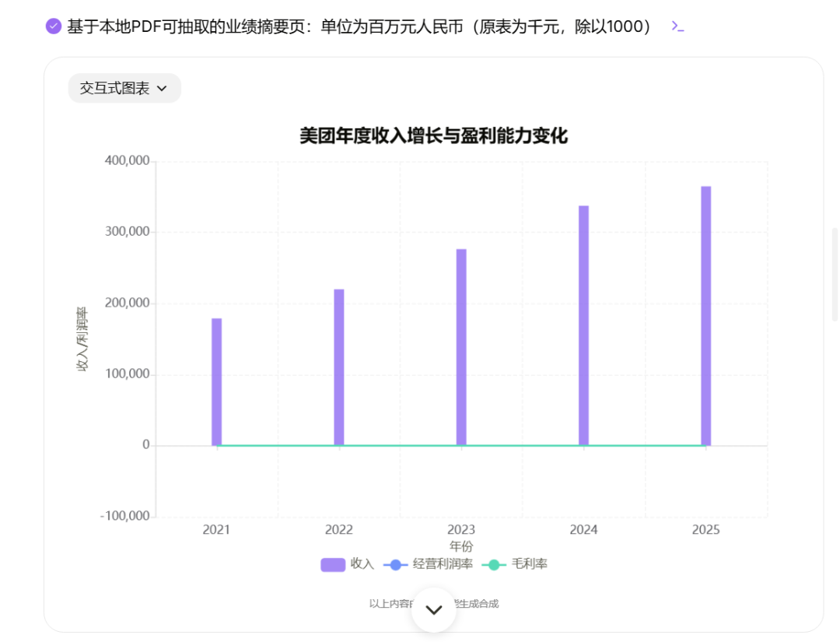Click the heading text 基于本地PDF可抽取的业绩摘要页

click(185, 26)
